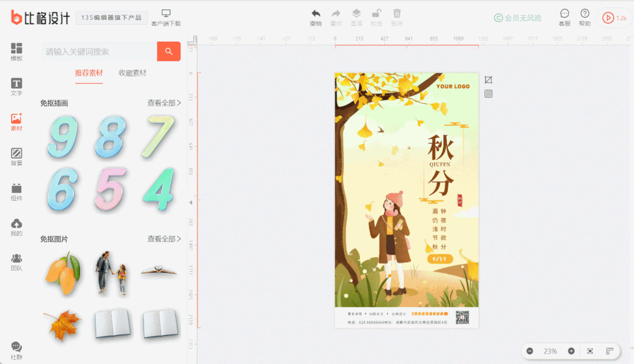
Task: Click the orange search magnifier button
Action: click(x=169, y=52)
